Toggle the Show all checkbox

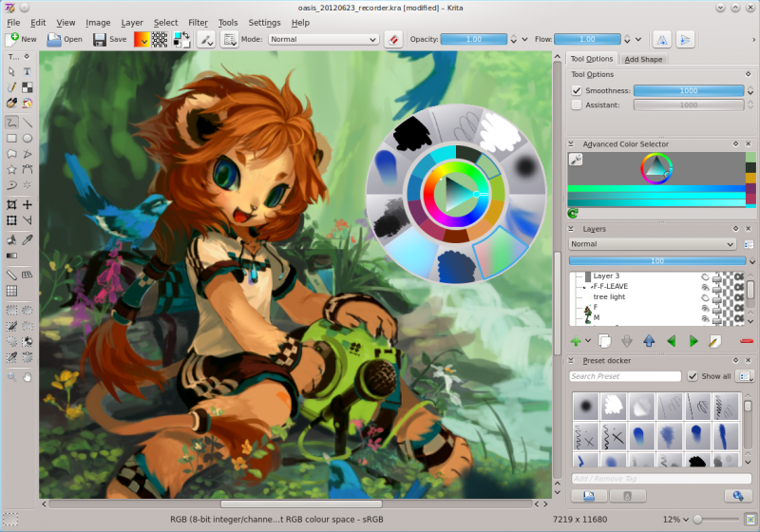click(x=693, y=376)
